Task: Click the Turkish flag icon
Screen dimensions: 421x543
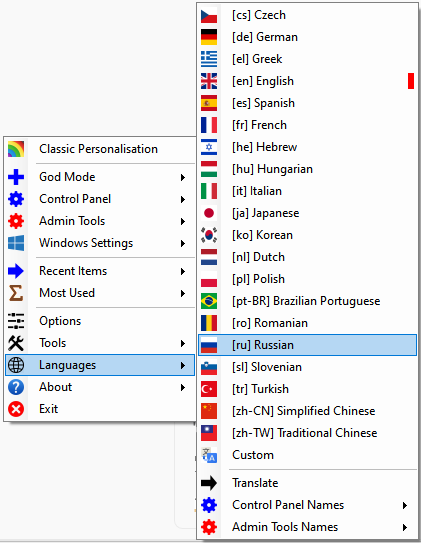Action: pos(209,389)
